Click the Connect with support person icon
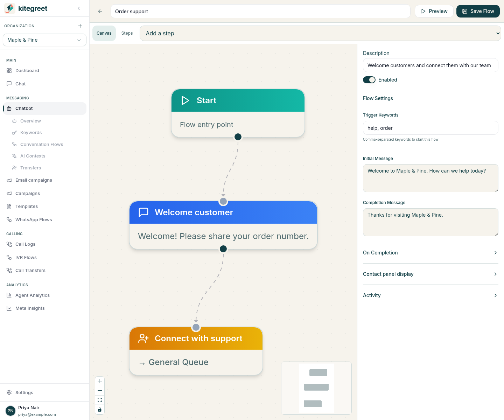504x420 pixels. point(143,338)
